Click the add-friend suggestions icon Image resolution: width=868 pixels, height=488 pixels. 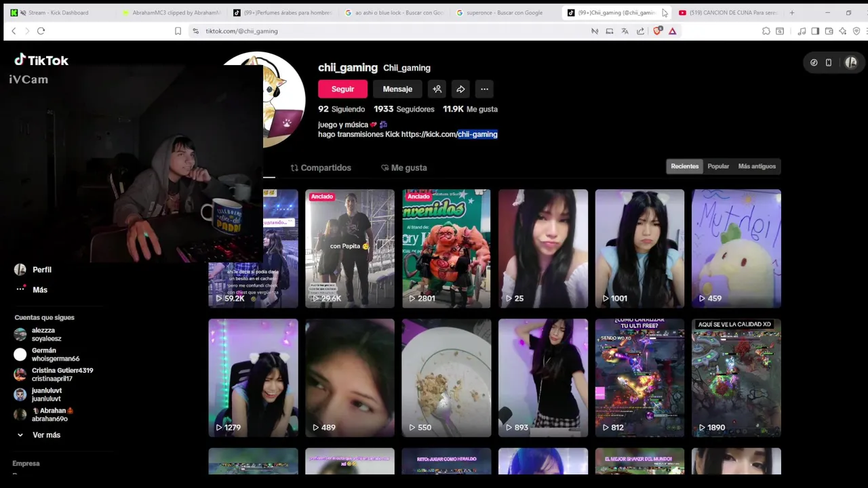(437, 89)
